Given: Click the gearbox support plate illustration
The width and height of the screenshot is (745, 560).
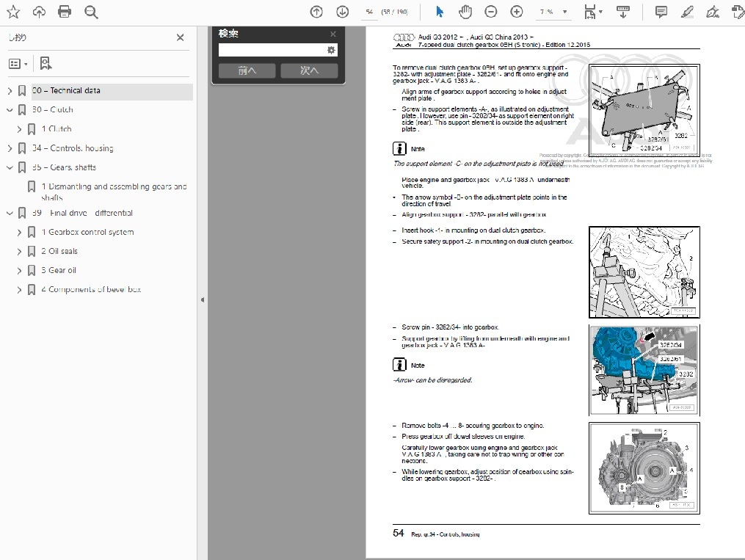Looking at the screenshot, I should coord(644,110).
